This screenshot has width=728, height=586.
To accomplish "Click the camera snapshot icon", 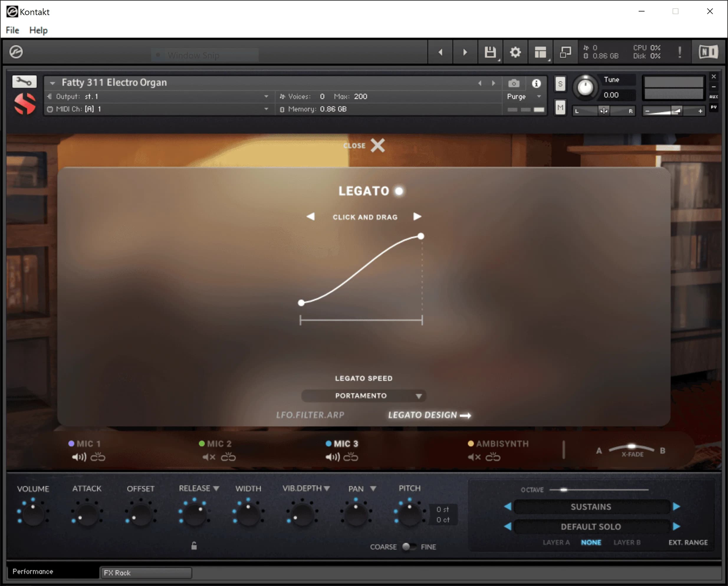I will (514, 83).
